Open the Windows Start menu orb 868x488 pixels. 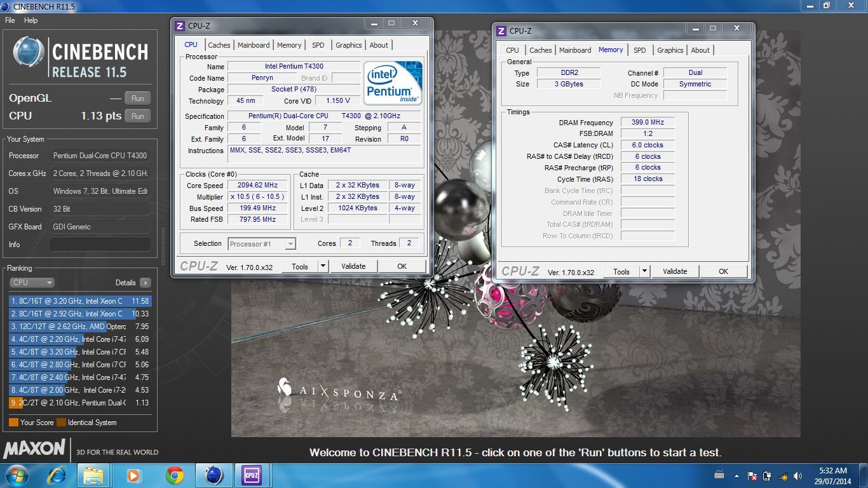point(16,475)
